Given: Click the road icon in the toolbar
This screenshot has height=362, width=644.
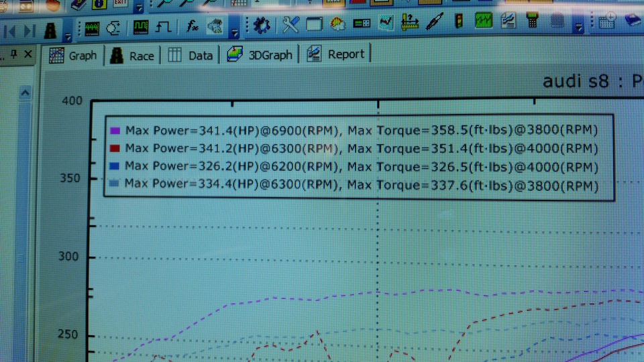Looking at the screenshot, I should pos(50,30).
